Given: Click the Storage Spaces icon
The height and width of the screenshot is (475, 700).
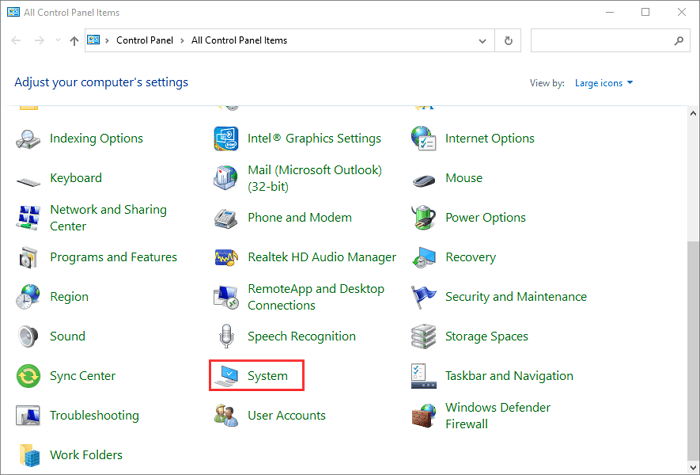Looking at the screenshot, I should click(424, 336).
